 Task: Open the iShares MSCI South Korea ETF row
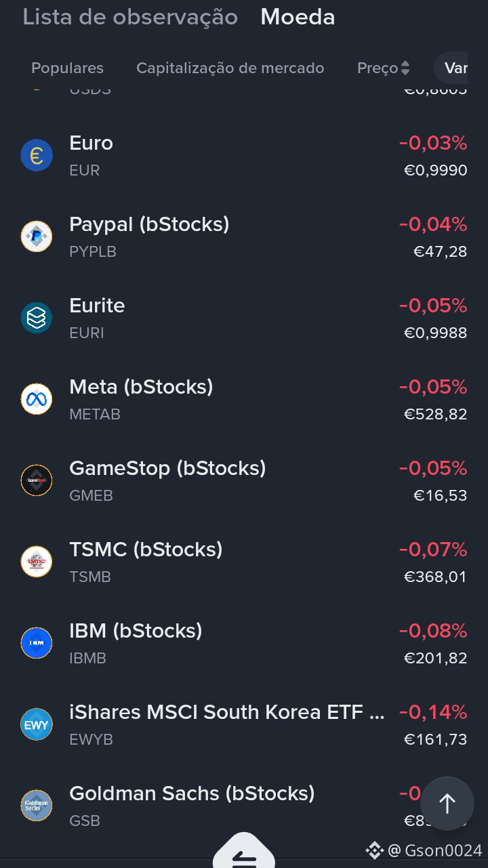click(244, 724)
